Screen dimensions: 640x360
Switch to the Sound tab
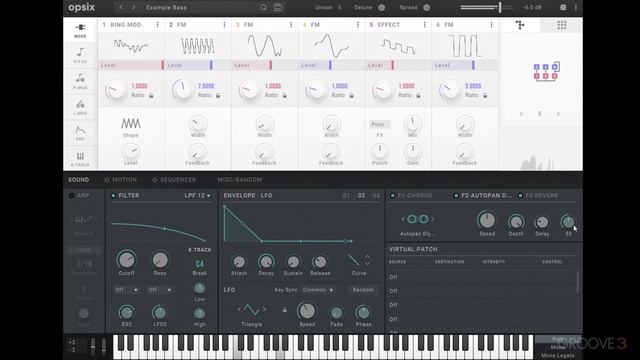click(78, 180)
